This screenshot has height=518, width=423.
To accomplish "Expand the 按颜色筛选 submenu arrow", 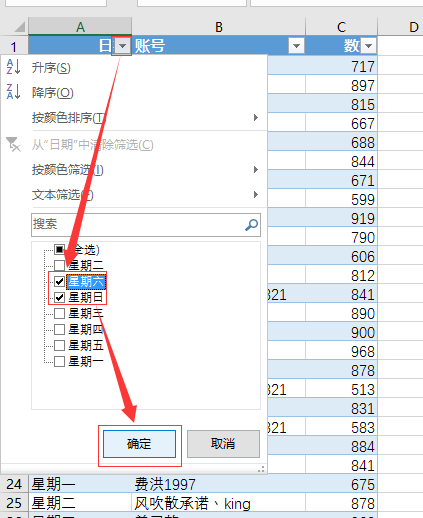I will 256,169.
